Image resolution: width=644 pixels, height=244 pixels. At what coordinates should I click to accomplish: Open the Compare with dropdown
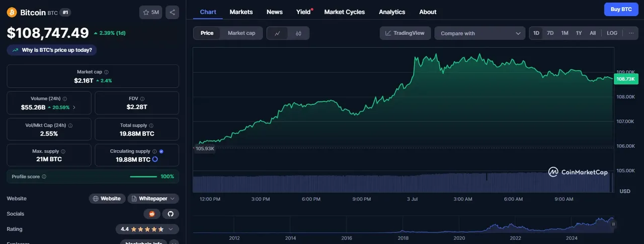[480, 33]
